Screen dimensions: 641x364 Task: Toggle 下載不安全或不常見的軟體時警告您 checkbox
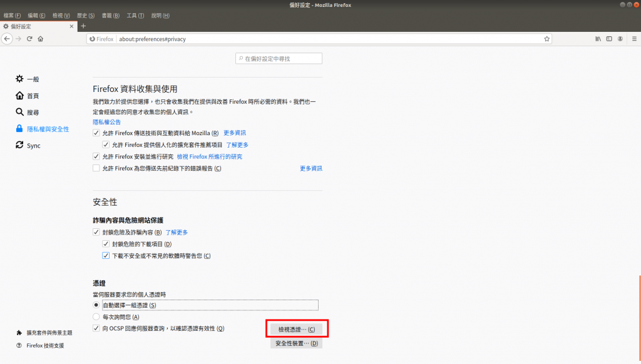106,256
